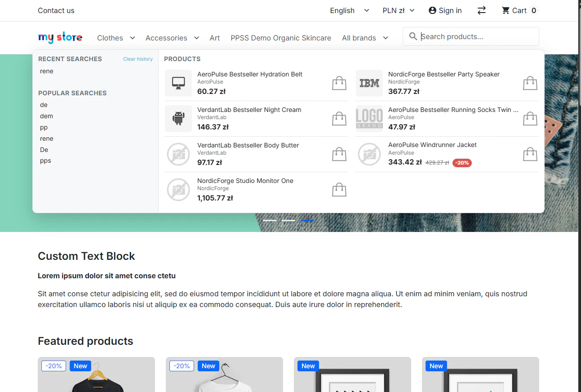Go to the Art category
Image resolution: width=581 pixels, height=392 pixels.
215,38
